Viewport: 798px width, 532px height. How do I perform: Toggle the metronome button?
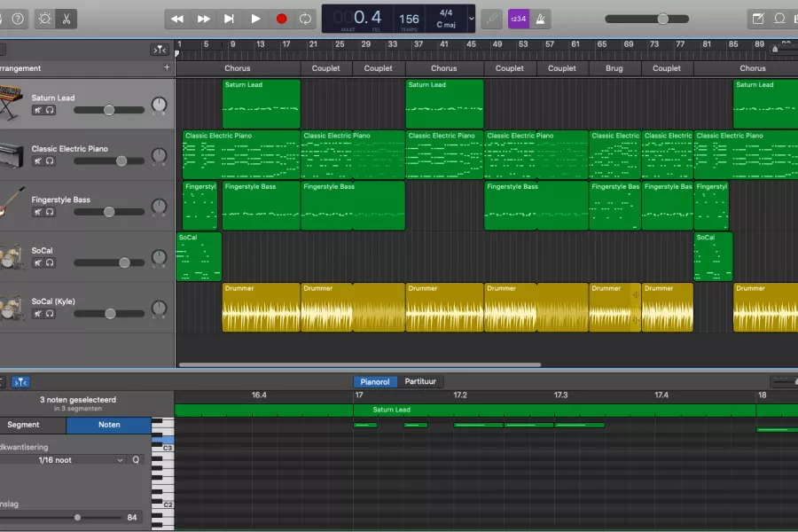(x=541, y=19)
